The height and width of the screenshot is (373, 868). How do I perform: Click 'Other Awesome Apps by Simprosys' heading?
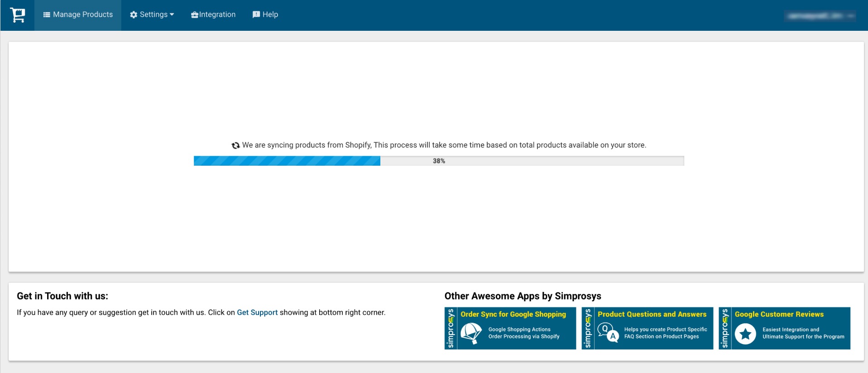pos(523,296)
